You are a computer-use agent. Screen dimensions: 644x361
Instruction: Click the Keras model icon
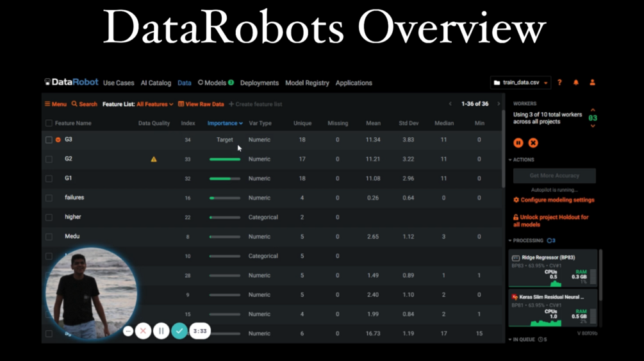coord(515,297)
